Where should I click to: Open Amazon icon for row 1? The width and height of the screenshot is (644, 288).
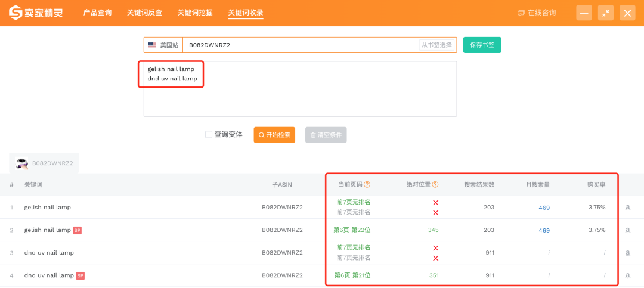[x=627, y=208]
